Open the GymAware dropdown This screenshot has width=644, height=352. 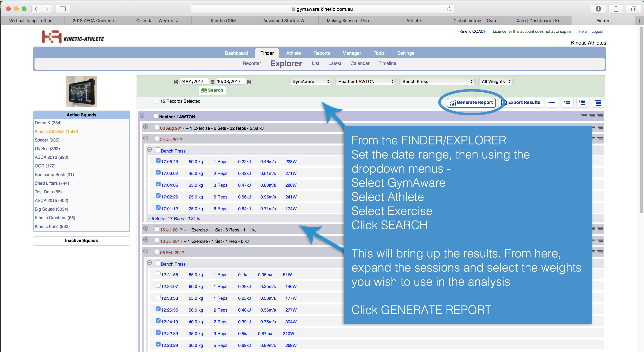pyautogui.click(x=311, y=82)
